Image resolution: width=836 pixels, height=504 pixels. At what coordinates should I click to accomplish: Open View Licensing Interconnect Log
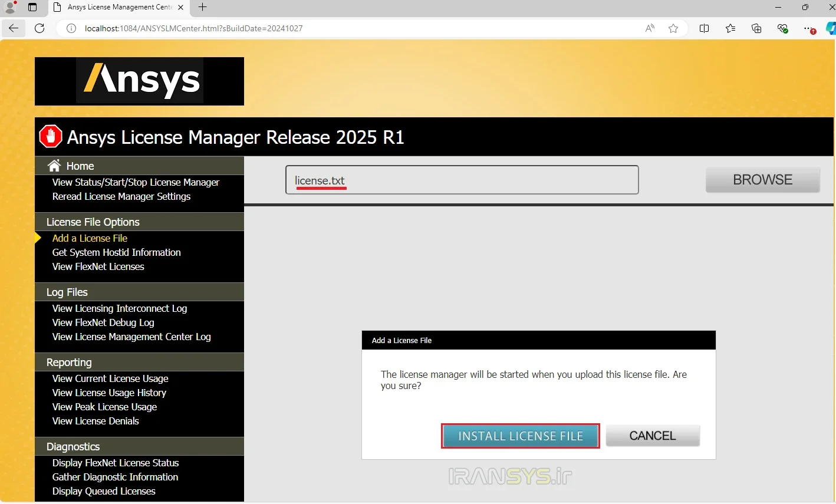[x=120, y=308]
